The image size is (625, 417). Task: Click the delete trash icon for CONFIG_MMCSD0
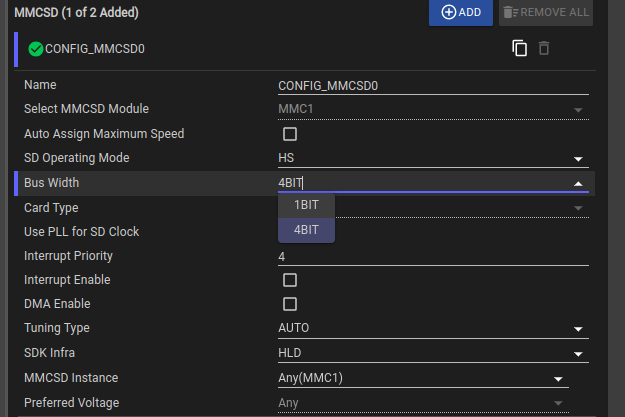pos(544,48)
